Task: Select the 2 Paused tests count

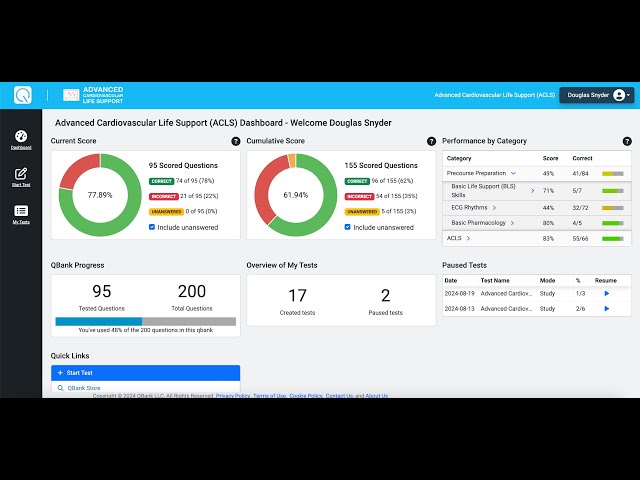Action: (385, 296)
